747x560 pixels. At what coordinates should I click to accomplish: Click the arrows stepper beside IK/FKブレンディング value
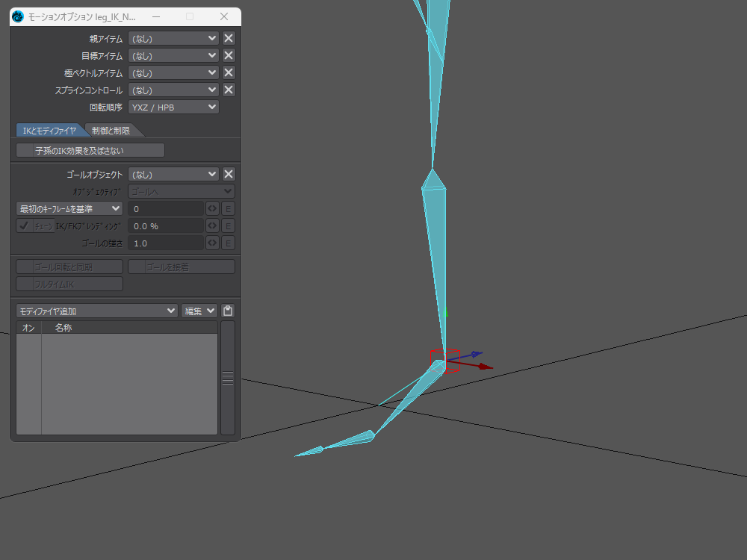click(x=212, y=225)
